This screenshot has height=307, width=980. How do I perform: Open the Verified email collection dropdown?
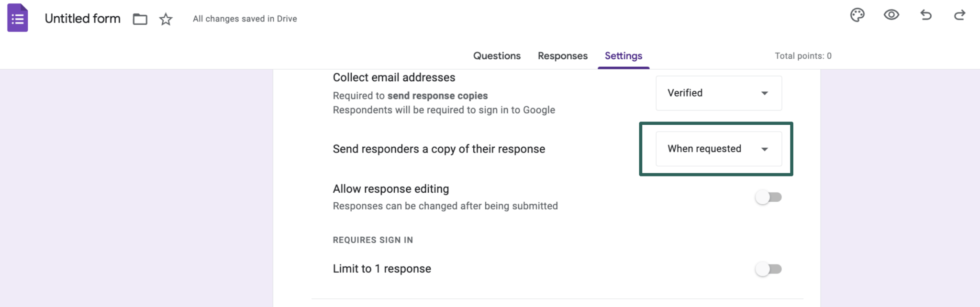tap(718, 93)
